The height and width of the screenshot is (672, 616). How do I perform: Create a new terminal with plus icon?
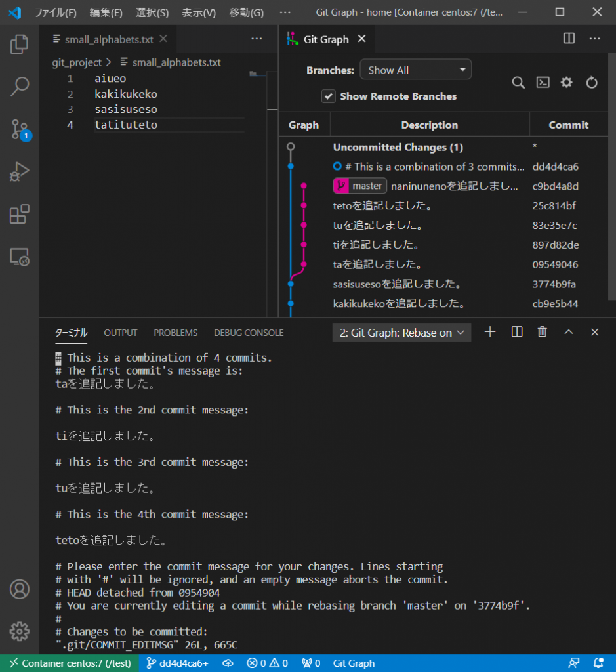[489, 332]
